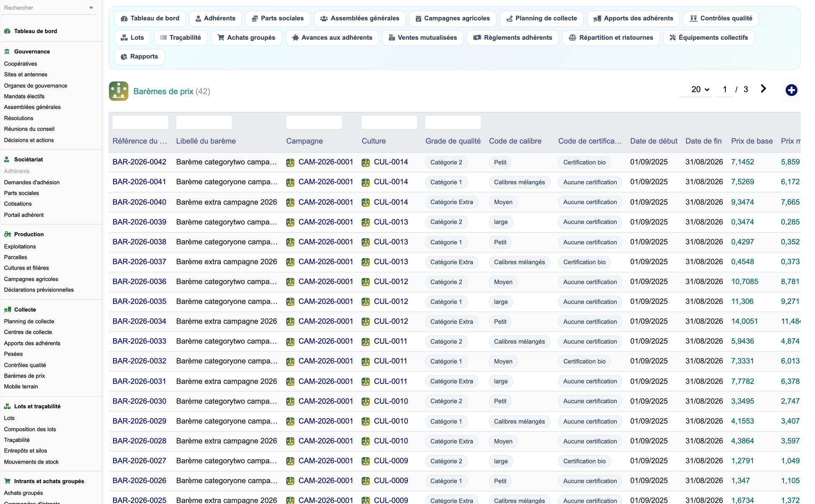This screenshot has width=815, height=504.
Task: Click culture icon in BAR-2026-0040 row
Action: click(x=366, y=202)
